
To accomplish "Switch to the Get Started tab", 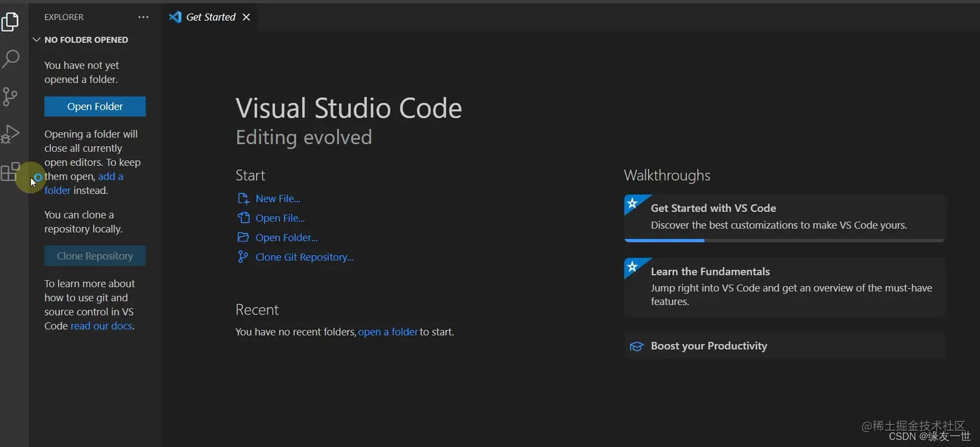I will pos(209,17).
